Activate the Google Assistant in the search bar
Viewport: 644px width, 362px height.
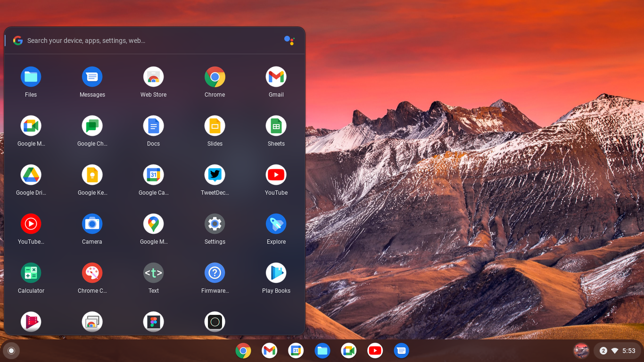[289, 41]
